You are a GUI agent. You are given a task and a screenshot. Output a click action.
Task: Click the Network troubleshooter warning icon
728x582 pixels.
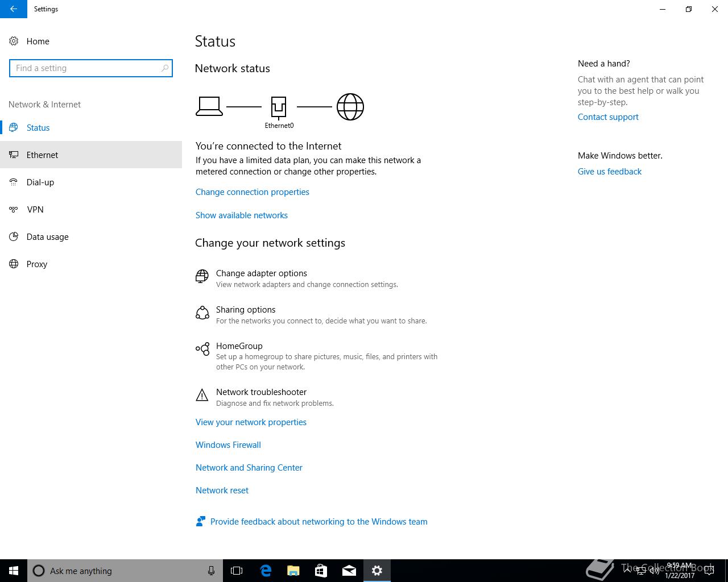click(202, 396)
